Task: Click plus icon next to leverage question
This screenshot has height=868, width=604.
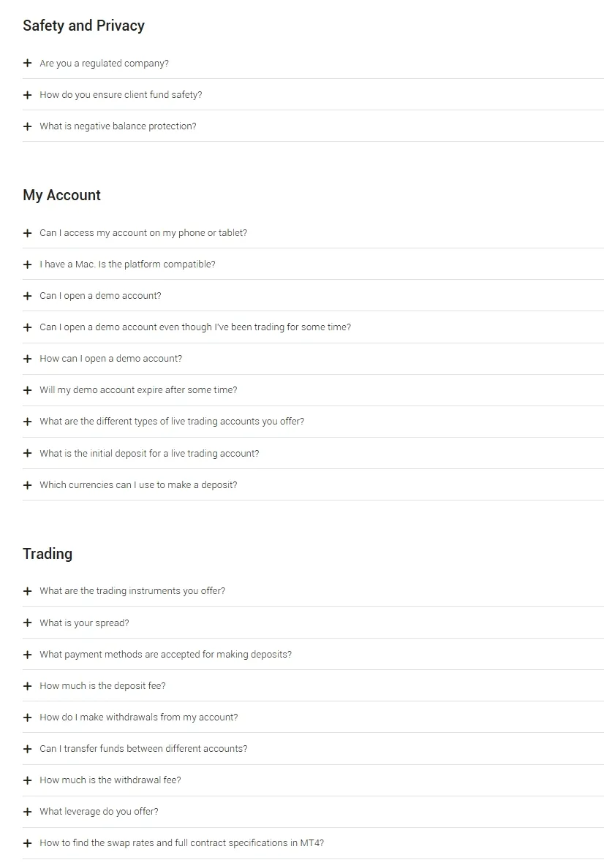Action: [27, 812]
